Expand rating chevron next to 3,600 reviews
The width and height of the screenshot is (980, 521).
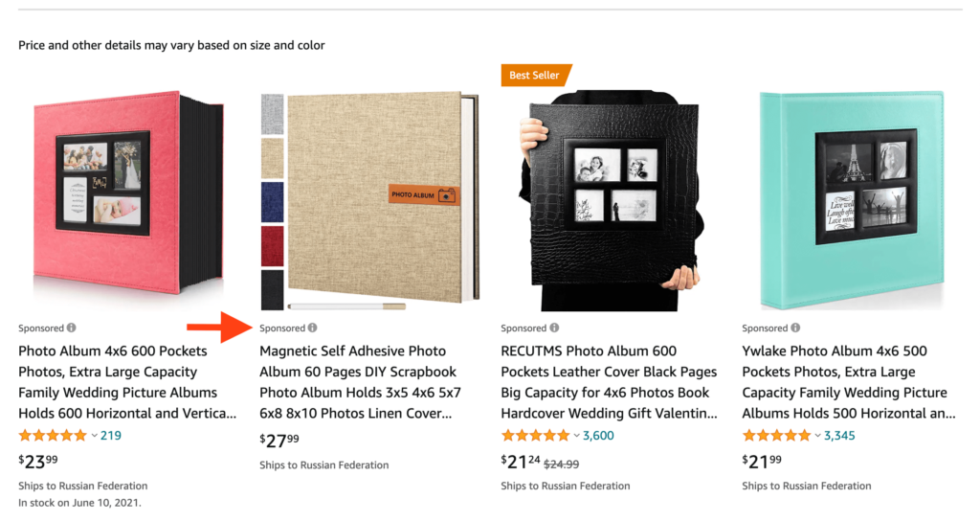576,436
